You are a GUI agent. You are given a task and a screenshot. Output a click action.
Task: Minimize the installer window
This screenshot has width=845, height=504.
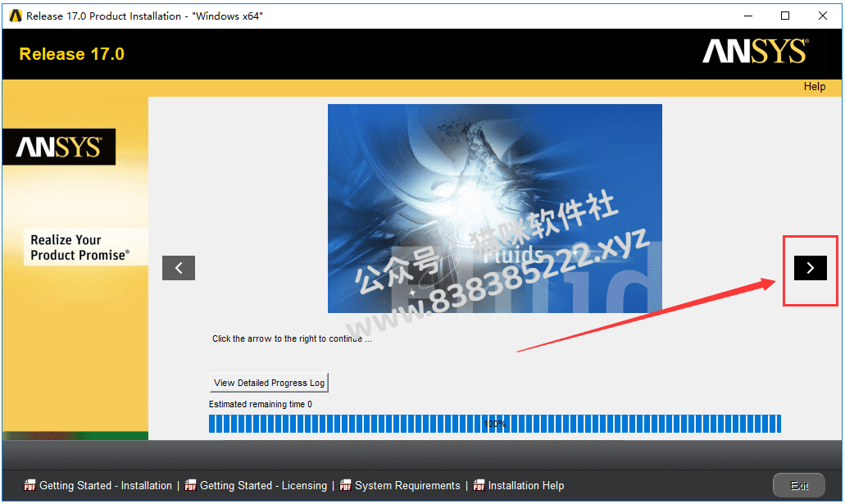(748, 16)
